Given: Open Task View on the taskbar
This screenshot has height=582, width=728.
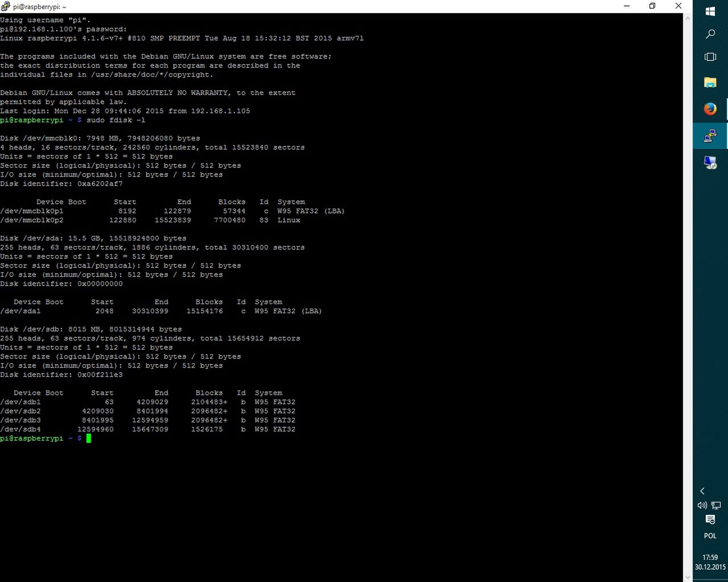Looking at the screenshot, I should tap(710, 57).
